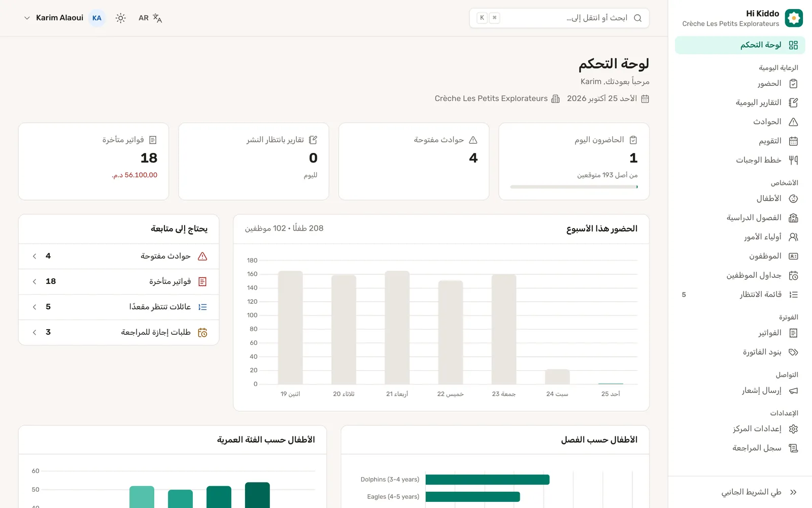This screenshot has height=508, width=812.
Task: Click the الأحد 25 أكتوبر 2026 date text
Action: pos(602,99)
